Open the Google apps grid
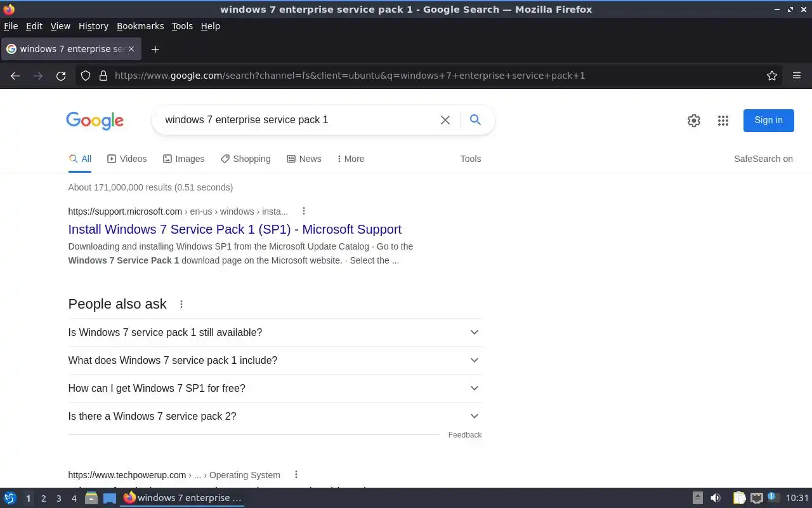 tap(723, 121)
